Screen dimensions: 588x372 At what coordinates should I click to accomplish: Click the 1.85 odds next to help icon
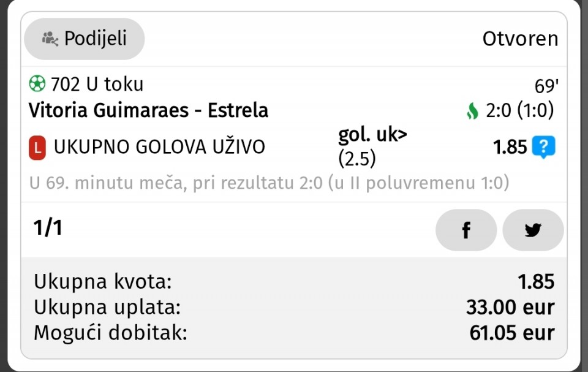point(510,147)
